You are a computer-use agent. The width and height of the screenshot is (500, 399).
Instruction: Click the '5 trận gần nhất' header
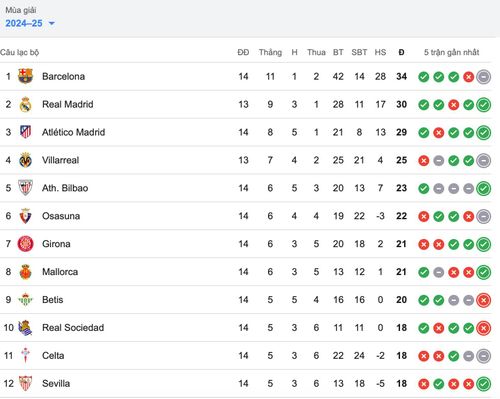click(x=451, y=52)
